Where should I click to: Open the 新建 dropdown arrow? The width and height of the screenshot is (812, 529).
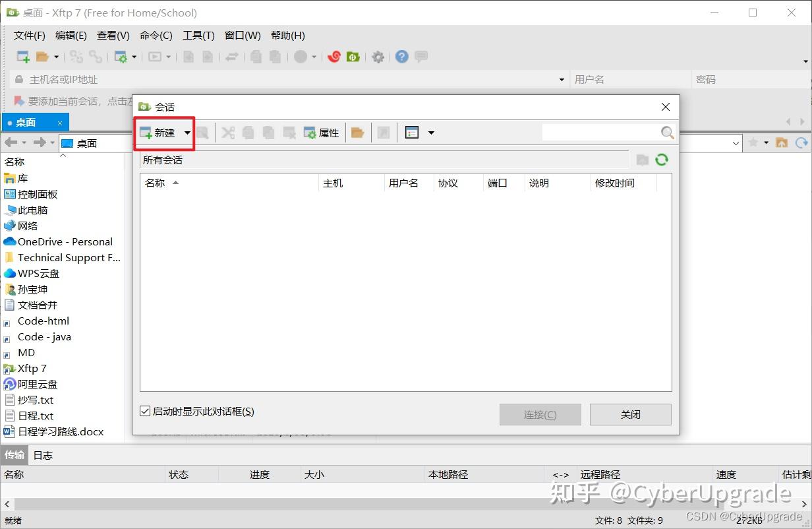coord(187,132)
